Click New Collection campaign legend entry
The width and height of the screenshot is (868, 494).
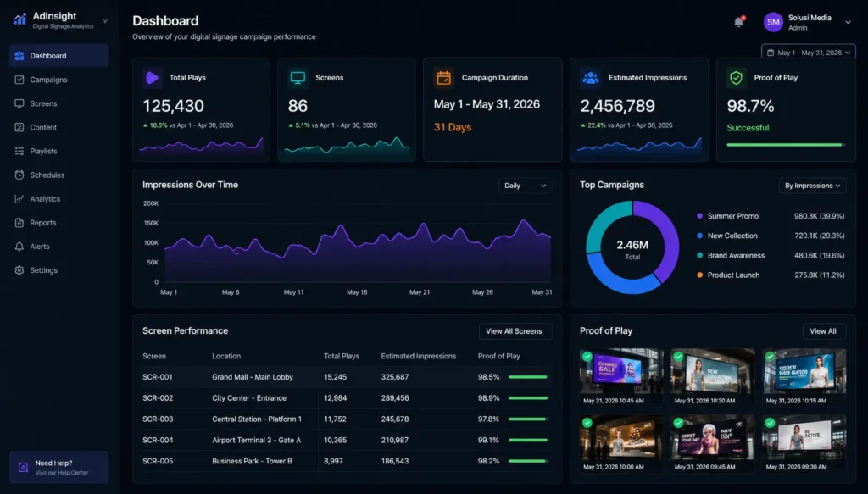pyautogui.click(x=771, y=236)
